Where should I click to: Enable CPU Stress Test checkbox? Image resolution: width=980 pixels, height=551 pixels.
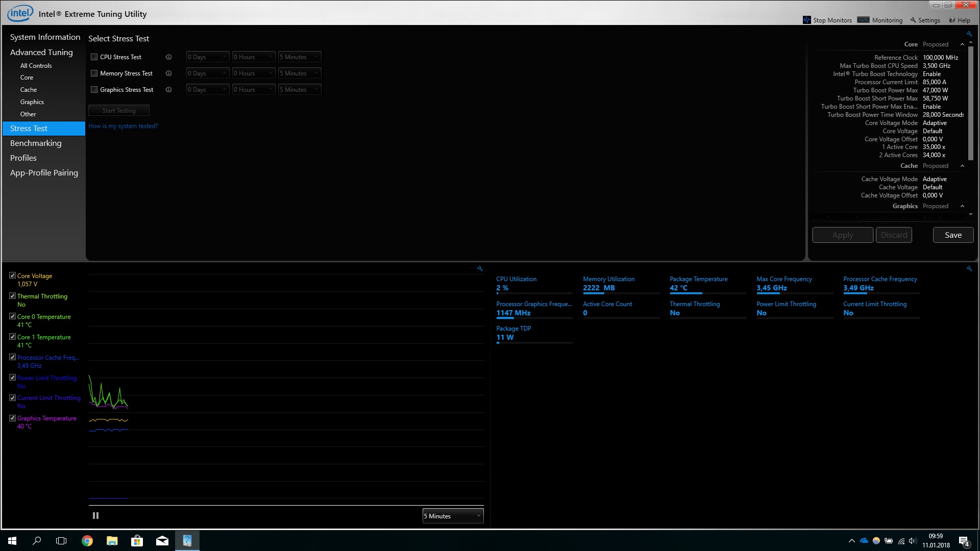(94, 57)
